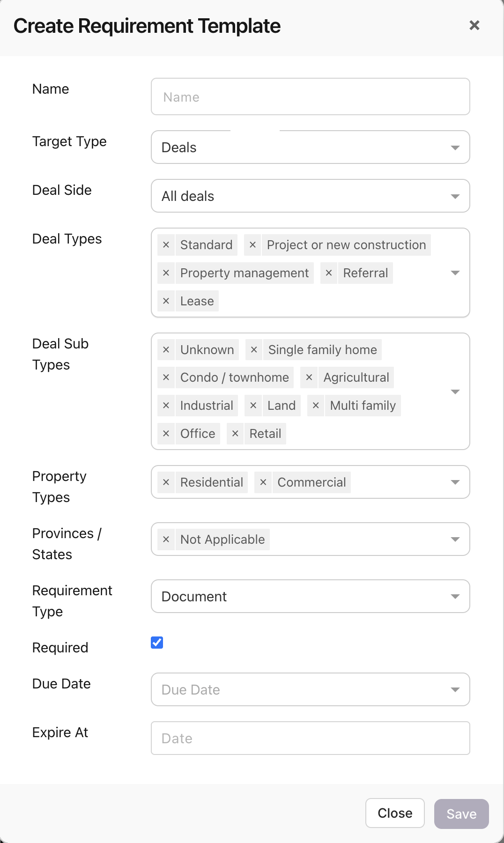Expand the Deal Sub Types list arrow
Image resolution: width=504 pixels, height=843 pixels.
tap(455, 392)
